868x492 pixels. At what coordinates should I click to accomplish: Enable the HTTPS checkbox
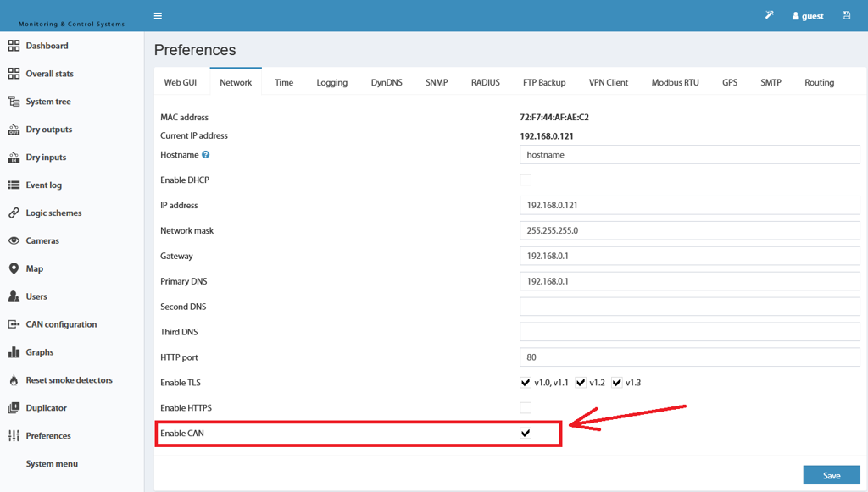[x=526, y=408]
